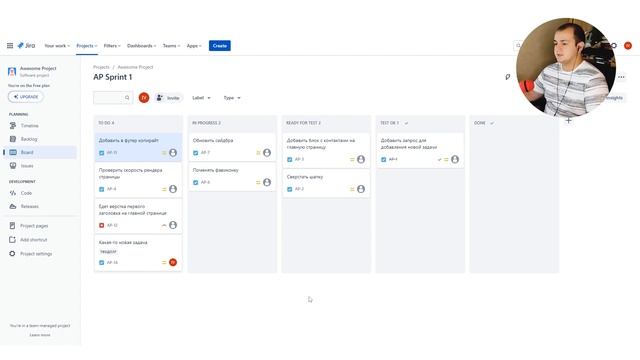This screenshot has height=360, width=640.
Task: Open the Сверстать шапку card title
Action: pos(304,177)
